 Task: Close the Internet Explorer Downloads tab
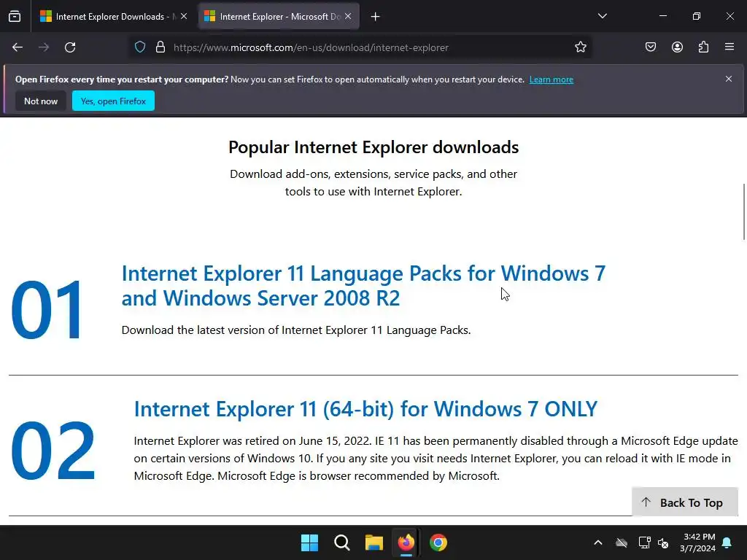(x=184, y=16)
